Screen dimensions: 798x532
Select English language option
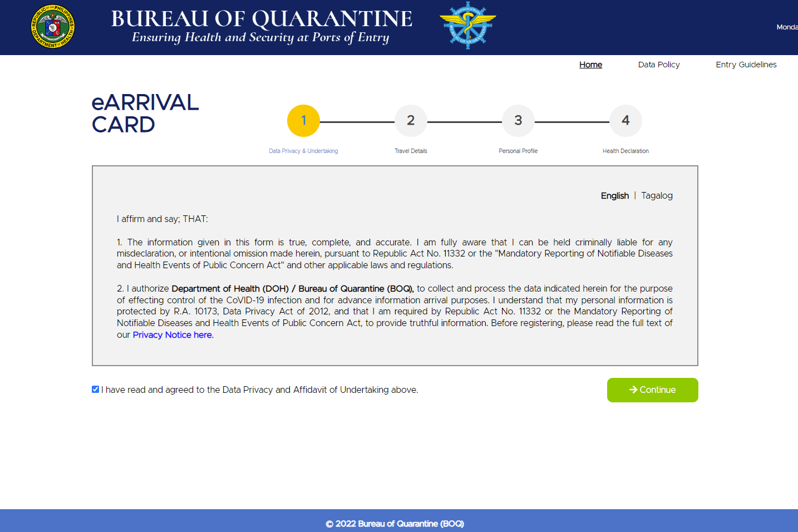pos(614,196)
